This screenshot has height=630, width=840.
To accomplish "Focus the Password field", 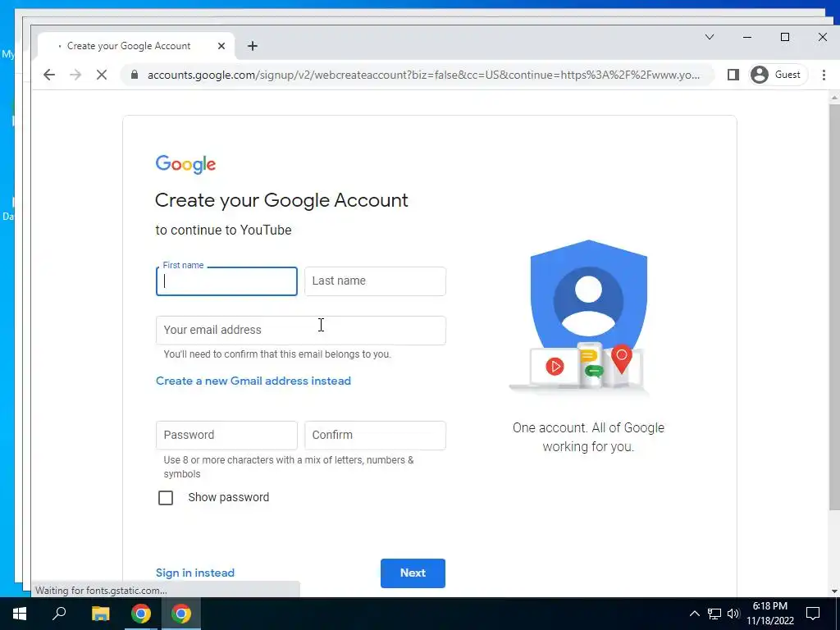I will (x=226, y=435).
